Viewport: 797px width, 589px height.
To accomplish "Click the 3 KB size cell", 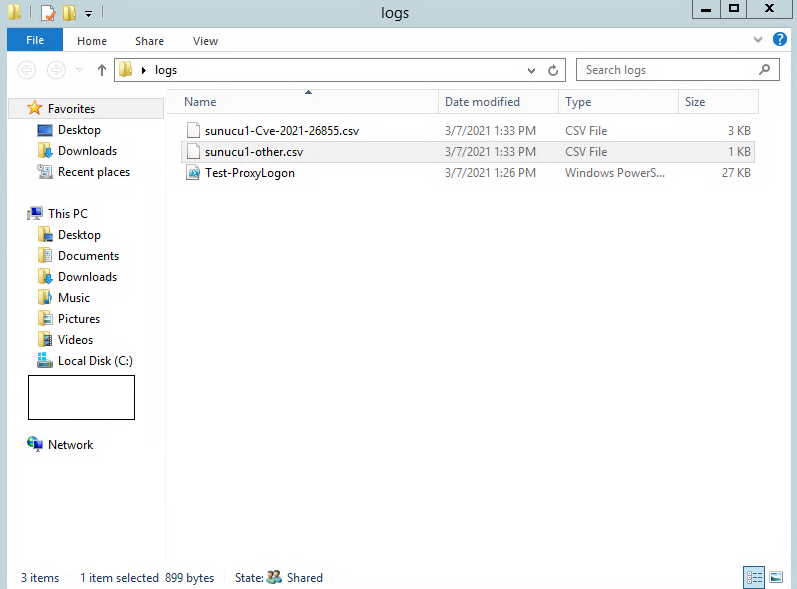I will pos(739,131).
